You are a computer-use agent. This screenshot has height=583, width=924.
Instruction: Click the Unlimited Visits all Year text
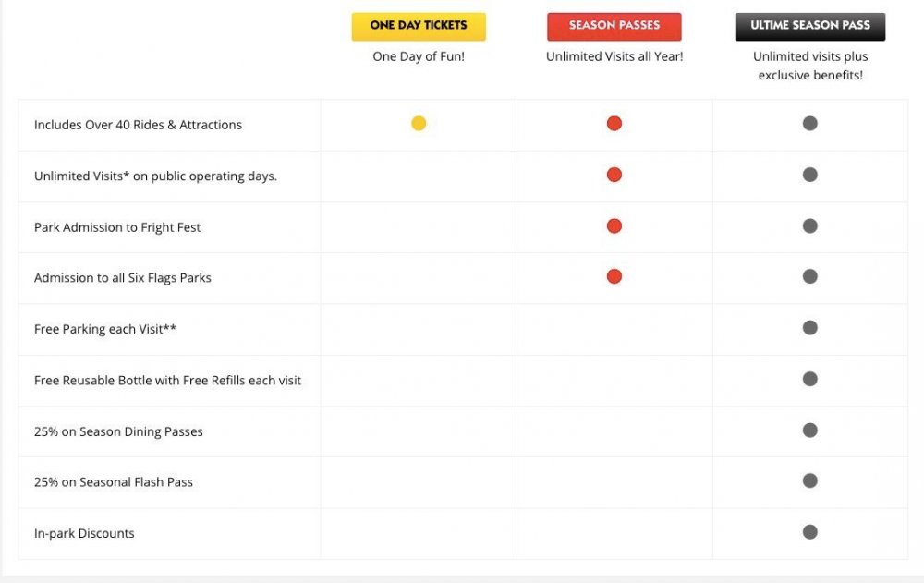(x=614, y=55)
